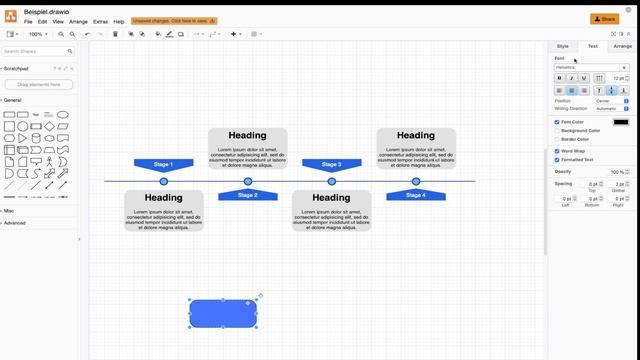
Task: Expand the Advanced shapes section
Action: coord(13,223)
